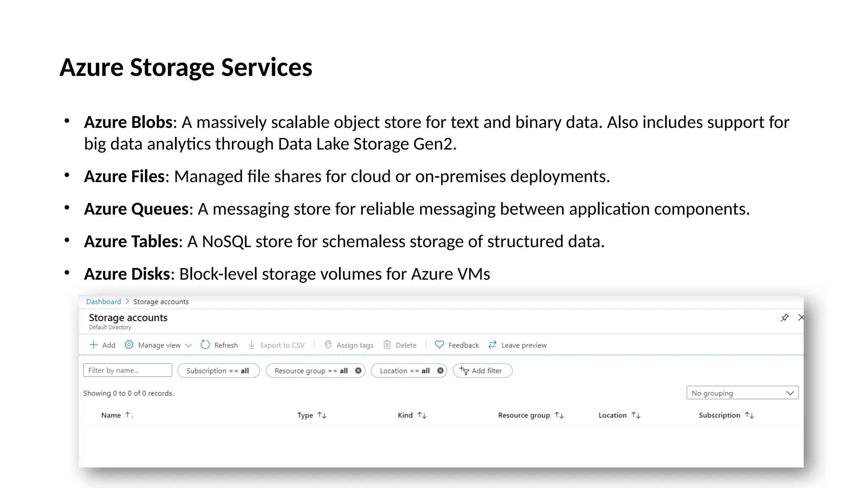The image size is (868, 488).
Task: Sort by Type column arrows
Action: coord(322,415)
